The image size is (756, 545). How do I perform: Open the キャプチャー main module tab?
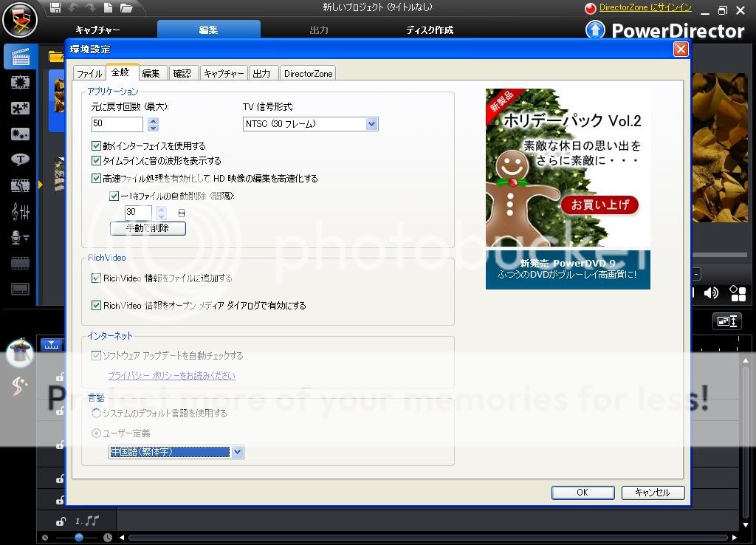[98, 30]
